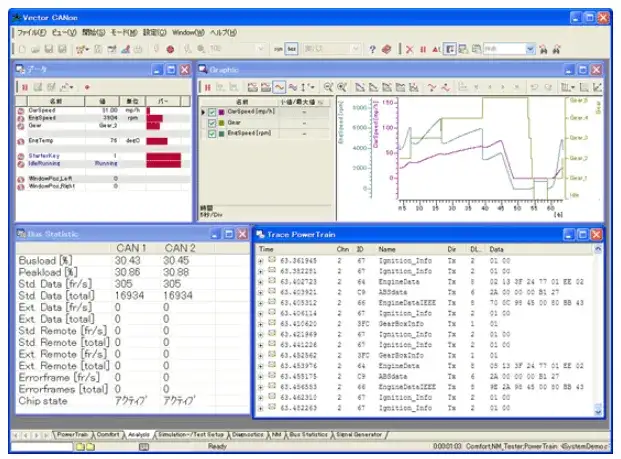The height and width of the screenshot is (459, 621).
Task: Click the first binoculars find icon
Action: click(543, 50)
